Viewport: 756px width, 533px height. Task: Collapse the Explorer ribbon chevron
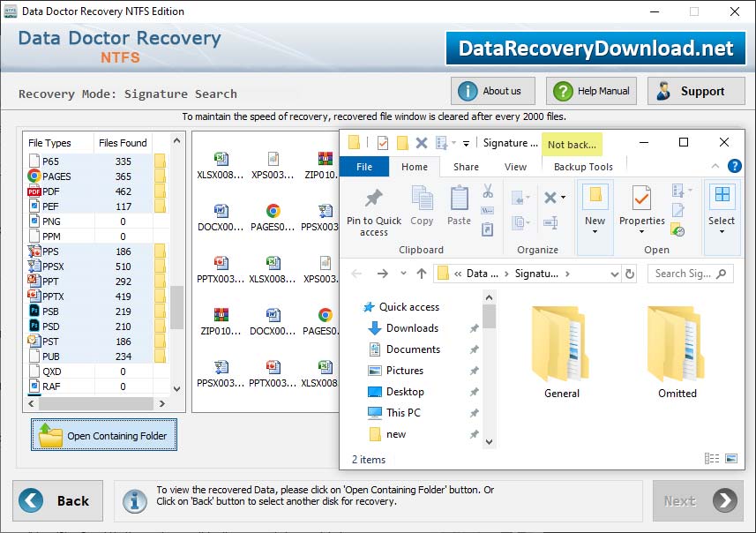coord(715,167)
